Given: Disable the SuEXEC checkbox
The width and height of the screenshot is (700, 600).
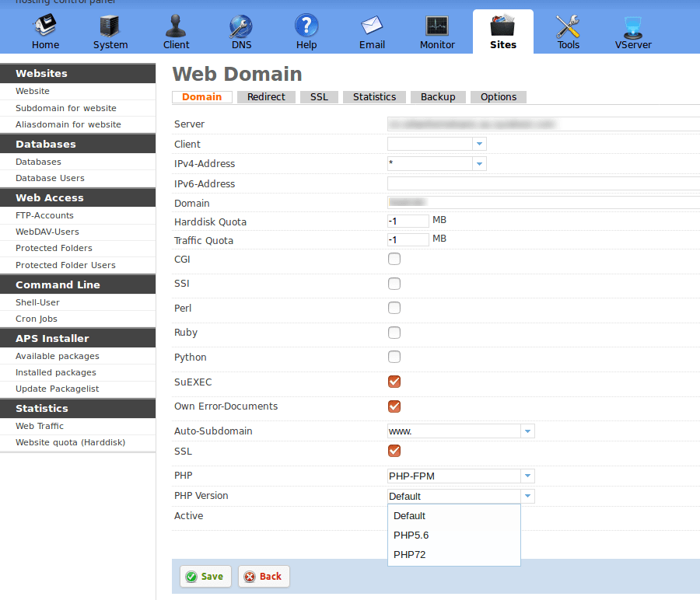Looking at the screenshot, I should point(394,382).
